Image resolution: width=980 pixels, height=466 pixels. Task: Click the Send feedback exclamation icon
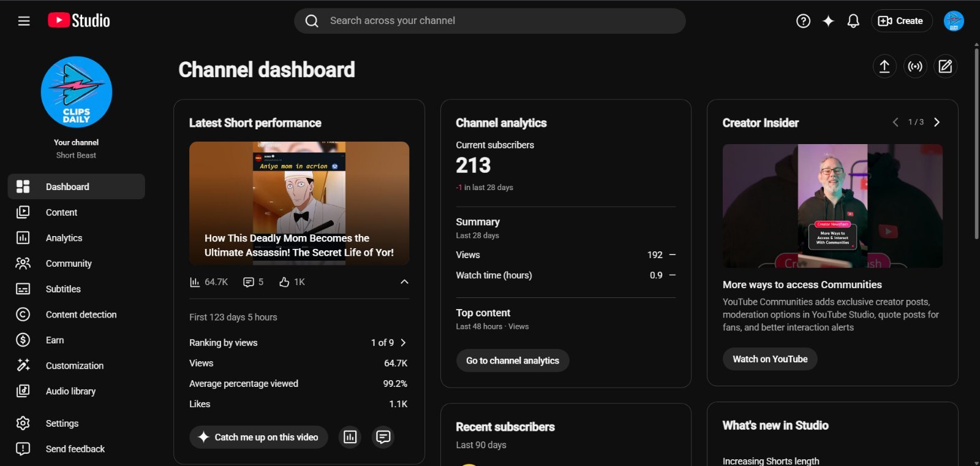pyautogui.click(x=23, y=449)
